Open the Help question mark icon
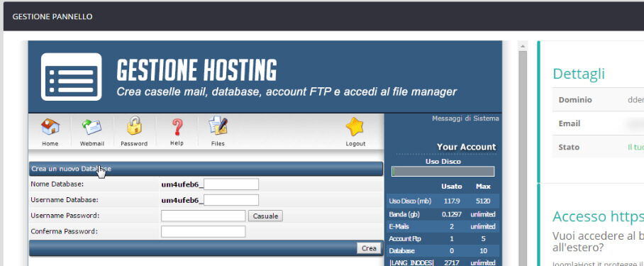644x266 pixels. (x=177, y=127)
